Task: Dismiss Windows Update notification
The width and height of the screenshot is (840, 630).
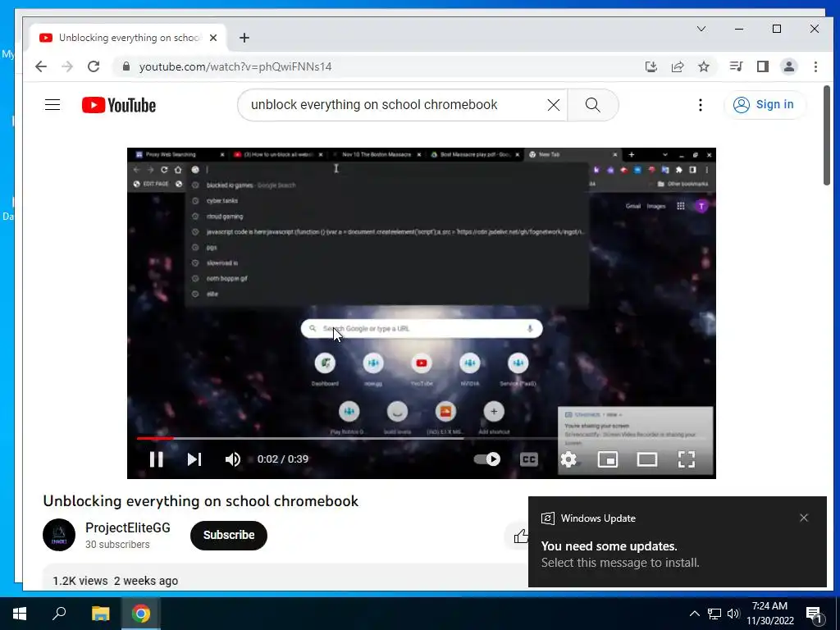Action: 804,518
